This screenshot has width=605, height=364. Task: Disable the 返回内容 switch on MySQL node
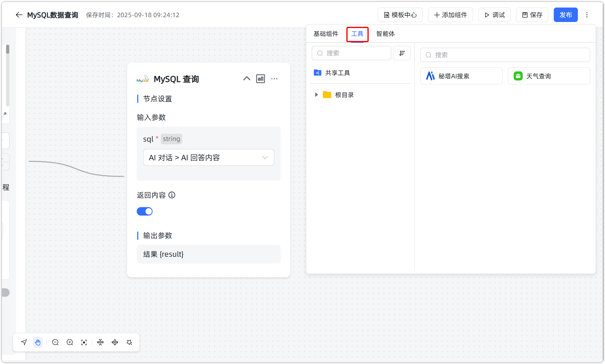pos(145,211)
